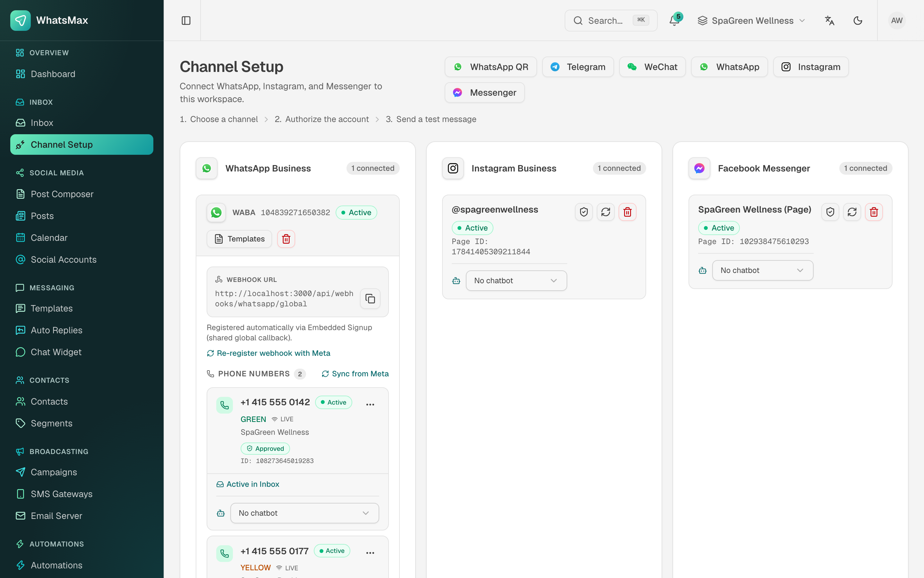Open Inbox in sidebar

pos(82,123)
